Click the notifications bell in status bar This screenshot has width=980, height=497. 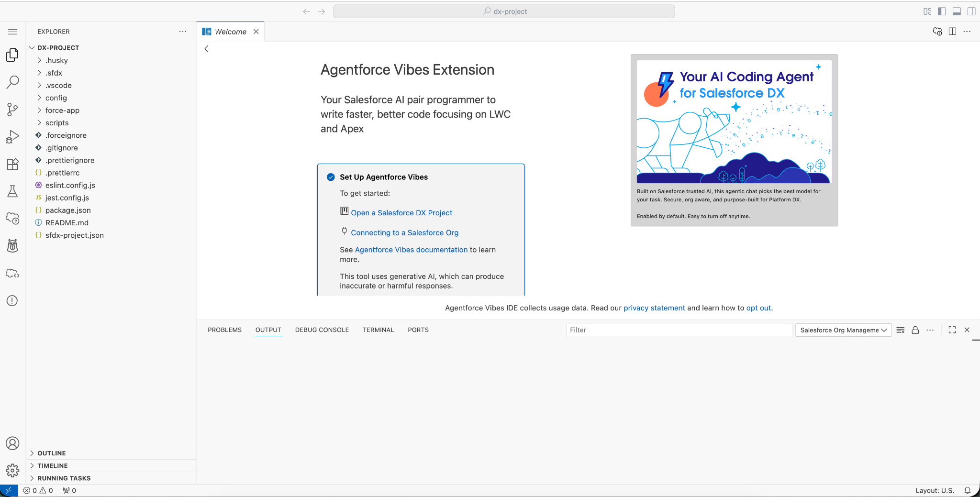point(967,490)
